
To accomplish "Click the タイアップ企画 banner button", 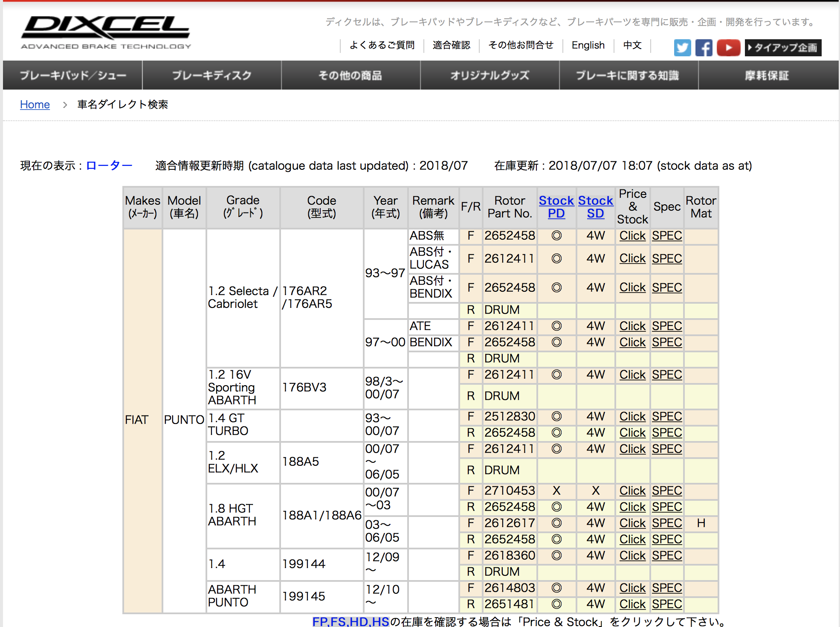I will [783, 47].
